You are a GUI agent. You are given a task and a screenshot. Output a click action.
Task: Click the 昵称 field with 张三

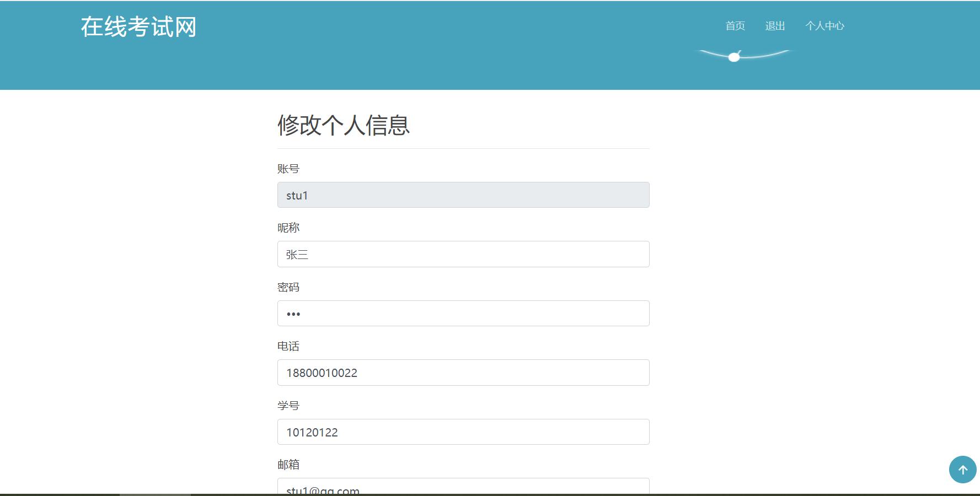coord(463,254)
